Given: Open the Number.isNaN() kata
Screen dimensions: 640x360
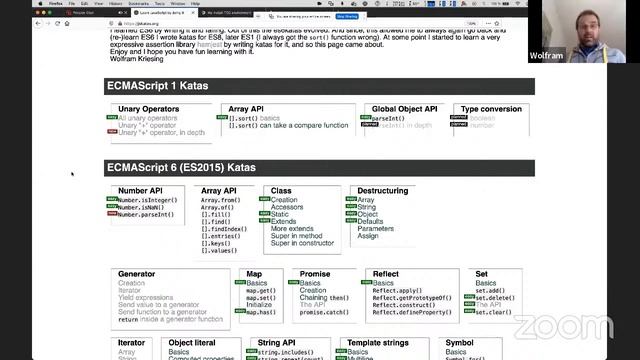Looking at the screenshot, I should (x=141, y=207).
